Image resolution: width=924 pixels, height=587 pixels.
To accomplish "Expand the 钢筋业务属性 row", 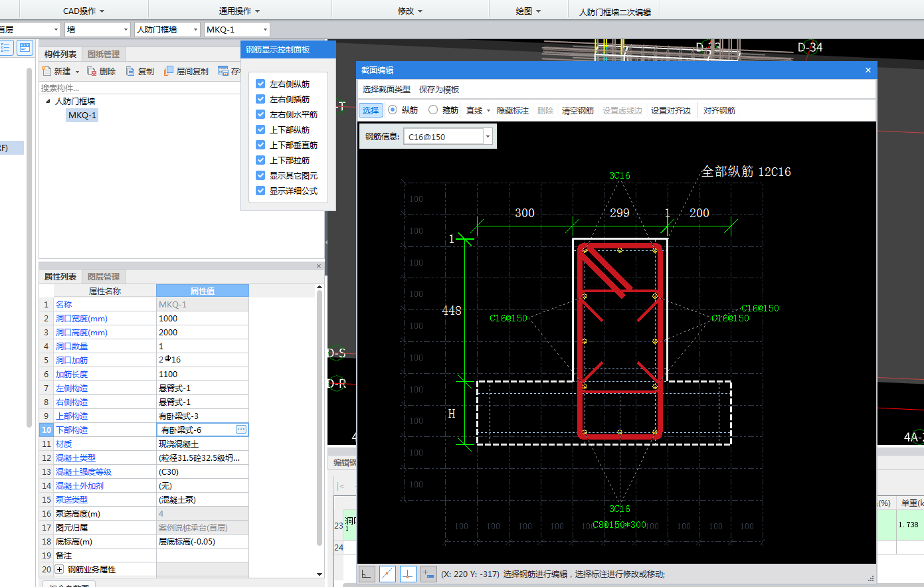I will click(x=59, y=570).
